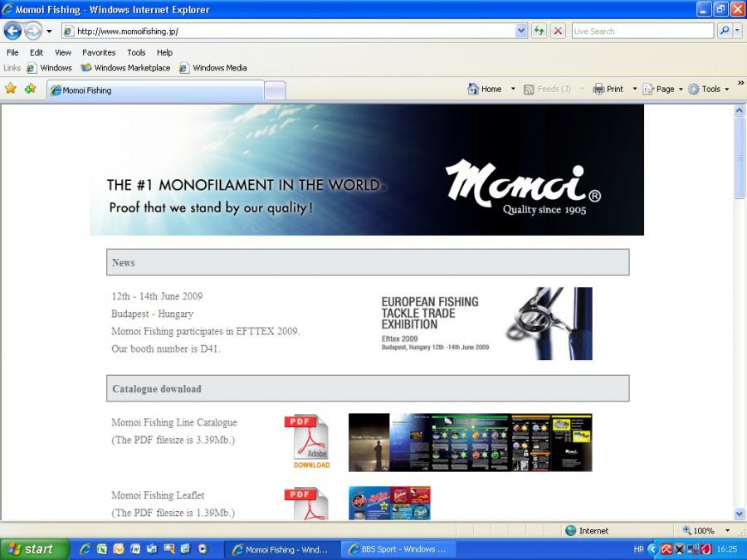Viewport: 747px width, 560px height.
Task: Open the Favorites menu
Action: click(99, 52)
